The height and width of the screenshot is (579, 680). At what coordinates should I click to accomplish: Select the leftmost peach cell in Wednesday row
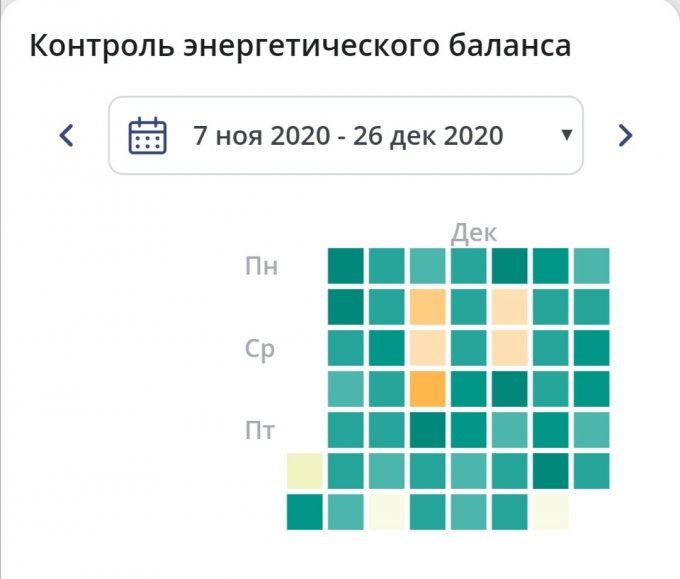pos(427,347)
